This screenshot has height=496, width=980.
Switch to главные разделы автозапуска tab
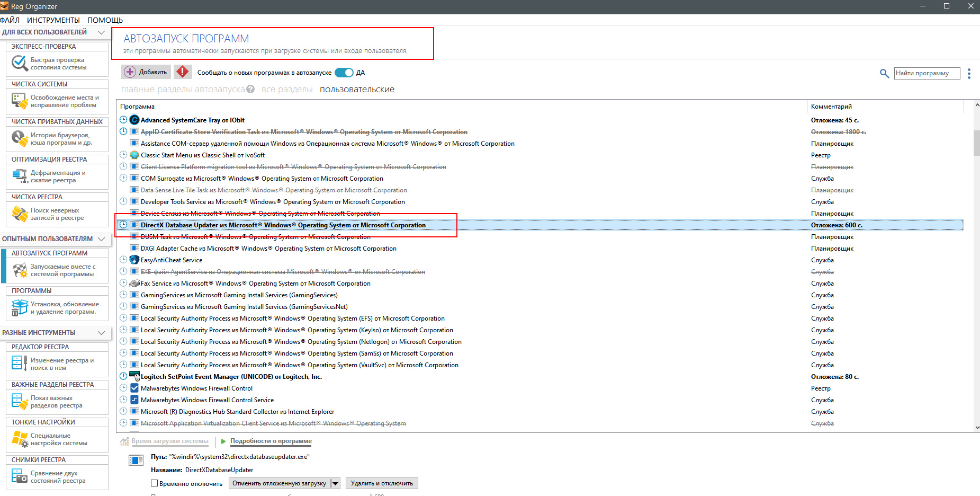click(x=183, y=90)
